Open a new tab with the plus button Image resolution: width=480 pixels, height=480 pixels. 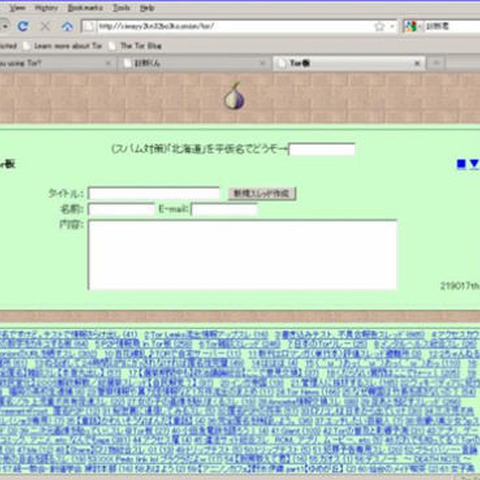(436, 63)
